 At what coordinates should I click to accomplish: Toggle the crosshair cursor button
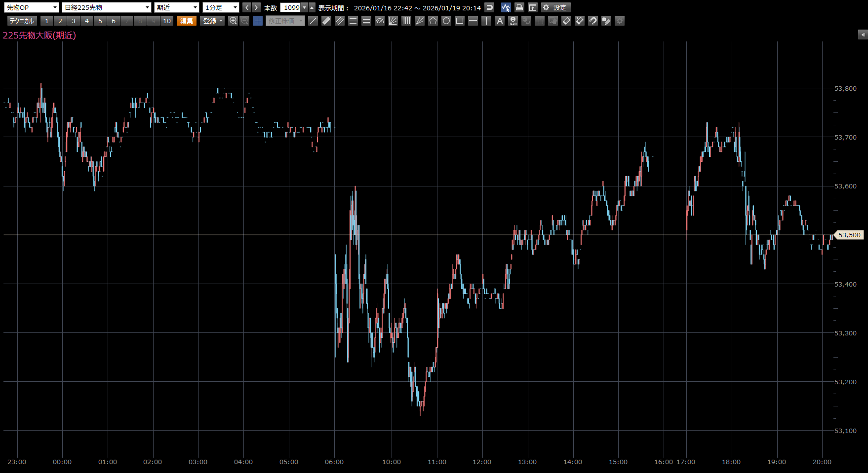click(x=258, y=21)
